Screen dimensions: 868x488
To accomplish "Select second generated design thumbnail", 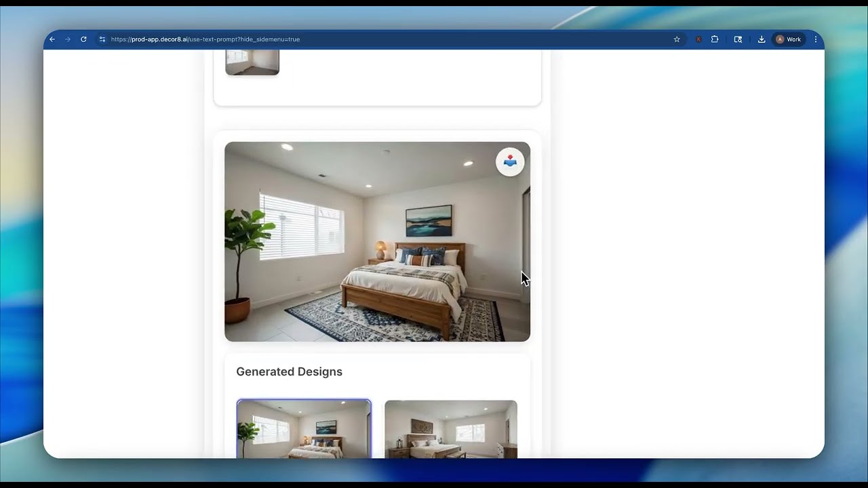I will [451, 429].
